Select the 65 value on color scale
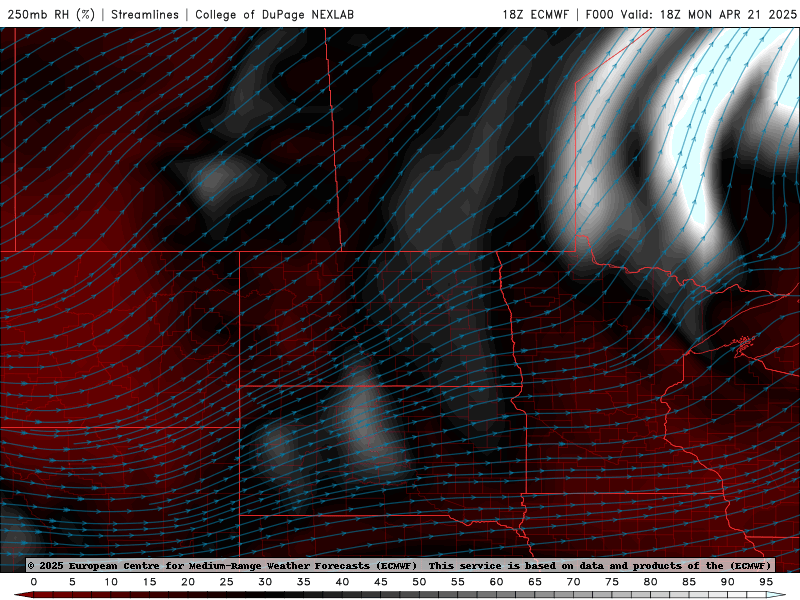Screen dimensions: 800x600 click(x=535, y=582)
